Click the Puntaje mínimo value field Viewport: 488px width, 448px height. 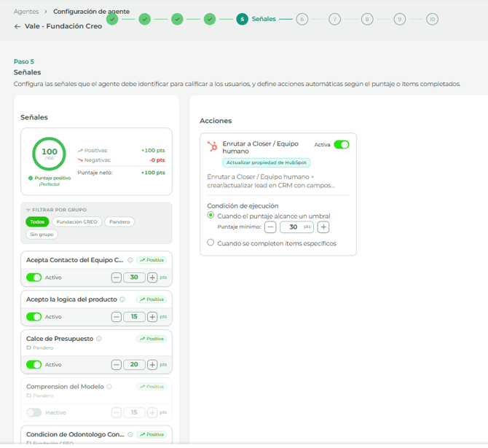coord(294,227)
